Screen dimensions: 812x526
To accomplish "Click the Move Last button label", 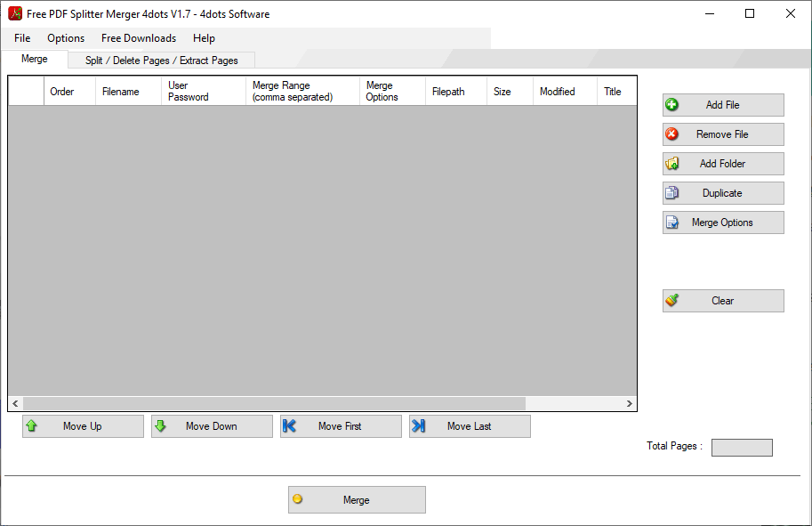I will point(470,426).
